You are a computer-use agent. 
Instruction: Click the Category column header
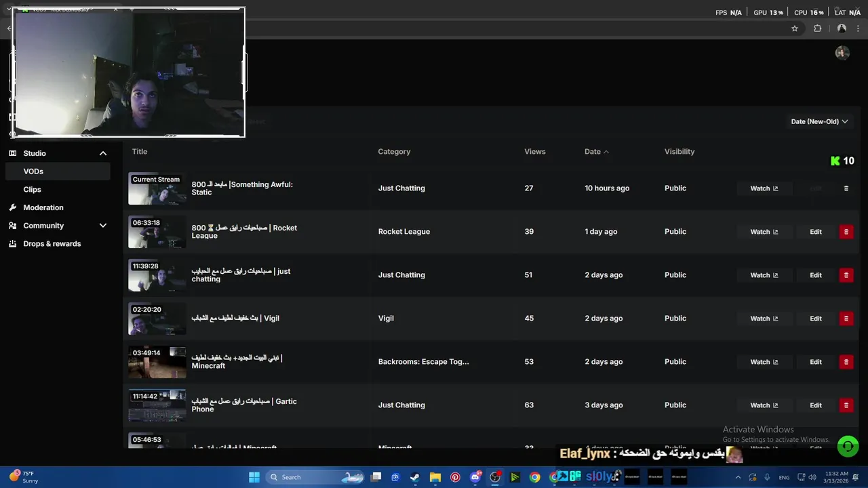click(x=394, y=152)
